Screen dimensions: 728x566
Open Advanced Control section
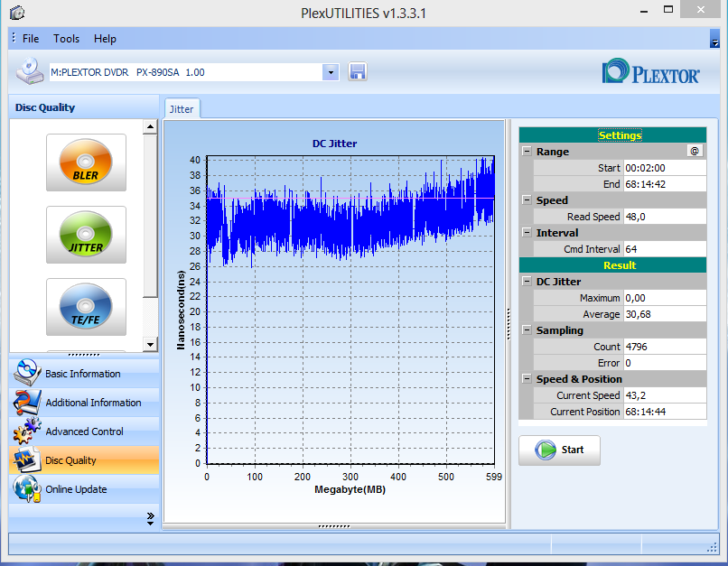pos(84,431)
